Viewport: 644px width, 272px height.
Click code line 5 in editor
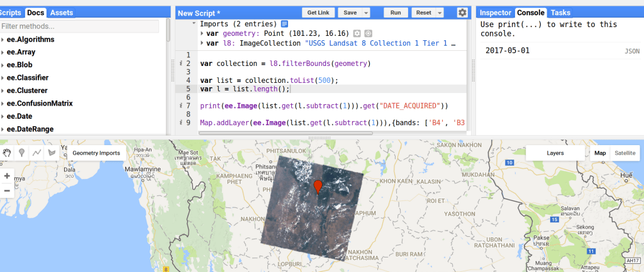[x=332, y=89]
